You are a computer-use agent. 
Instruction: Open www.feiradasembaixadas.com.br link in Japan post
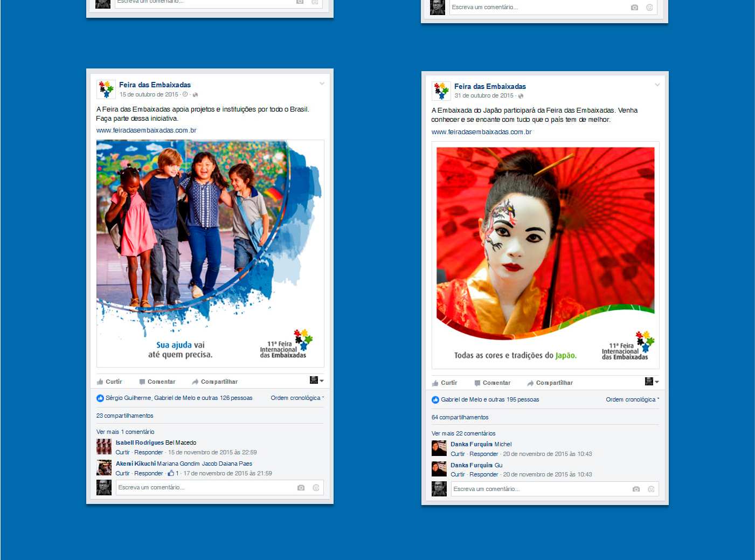pyautogui.click(x=481, y=132)
